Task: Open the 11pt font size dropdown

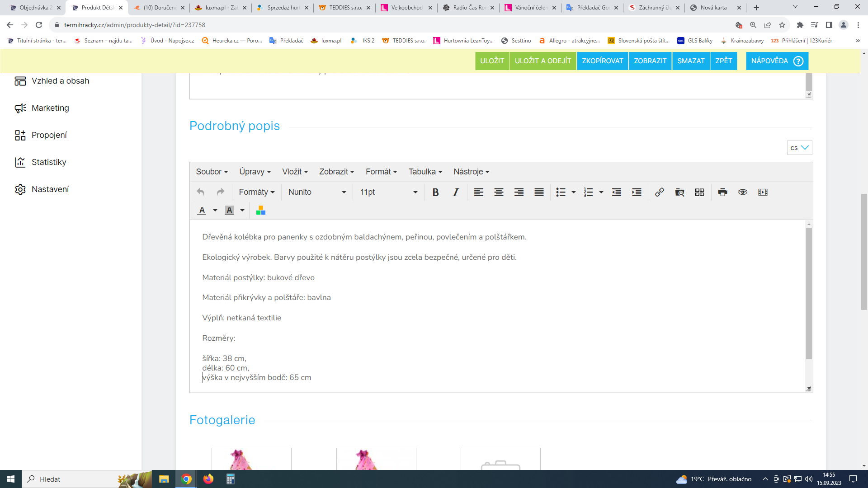Action: (388, 192)
